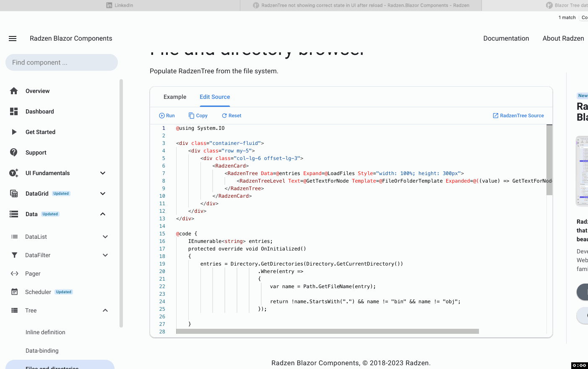Open the Scheduler component page
This screenshot has width=588, height=369.
tap(38, 292)
